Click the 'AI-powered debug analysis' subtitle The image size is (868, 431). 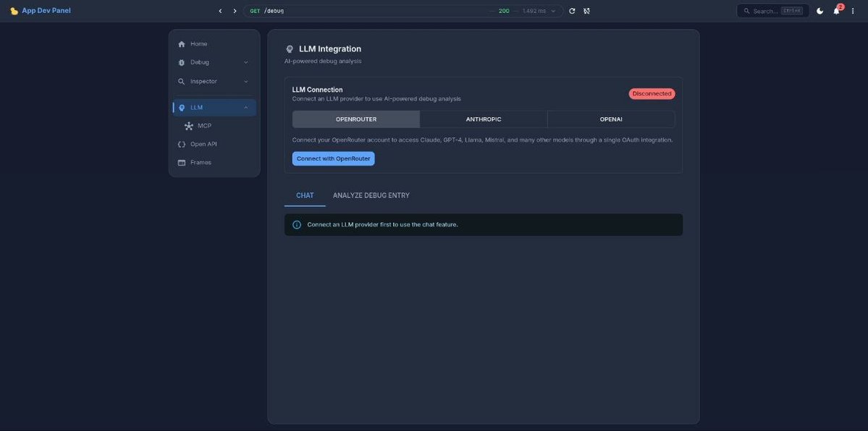tap(323, 61)
